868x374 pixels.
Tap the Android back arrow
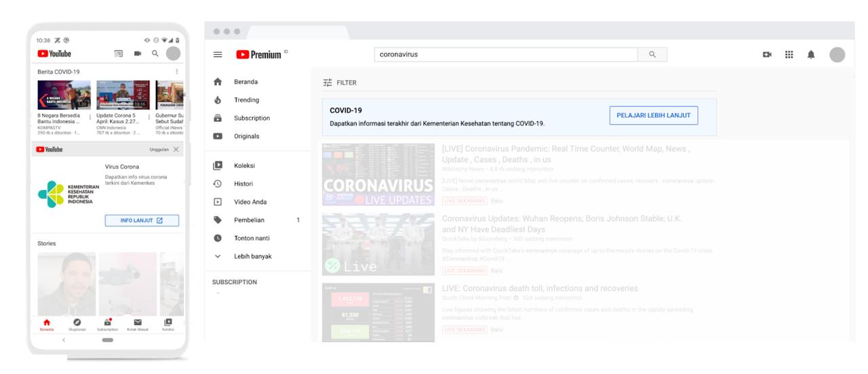point(64,341)
